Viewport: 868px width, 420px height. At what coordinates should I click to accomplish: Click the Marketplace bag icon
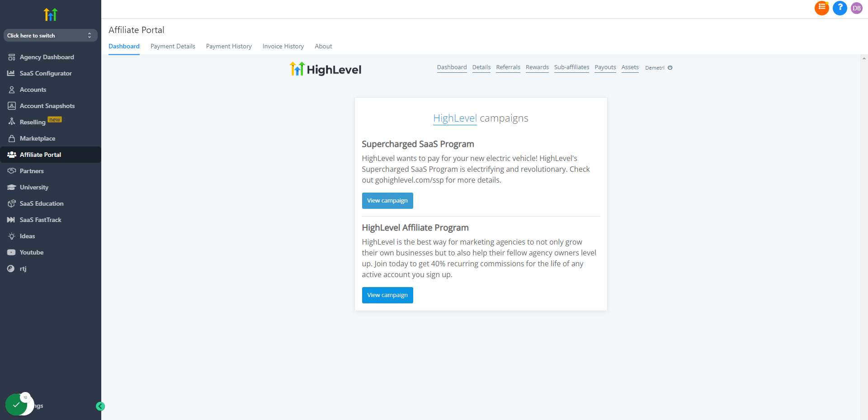point(12,138)
